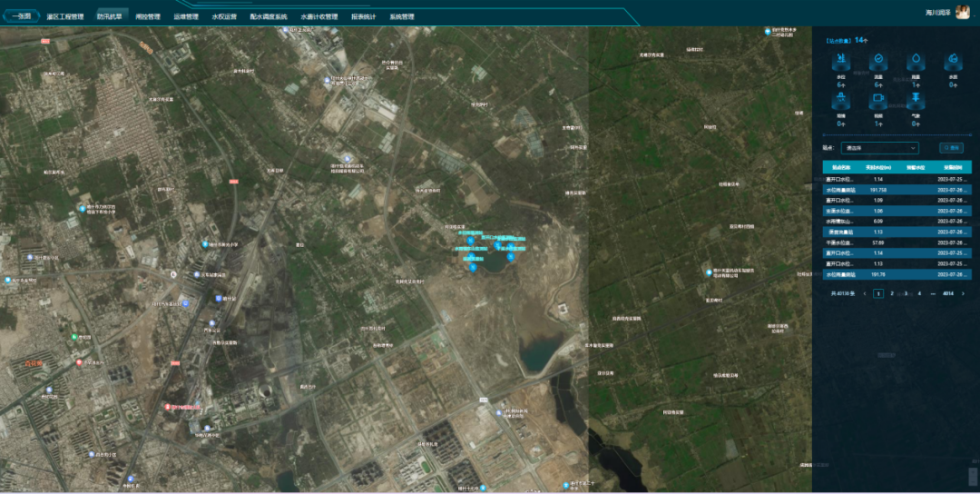Open the 系统管理 menu
The height and width of the screenshot is (494, 980).
pos(402,17)
